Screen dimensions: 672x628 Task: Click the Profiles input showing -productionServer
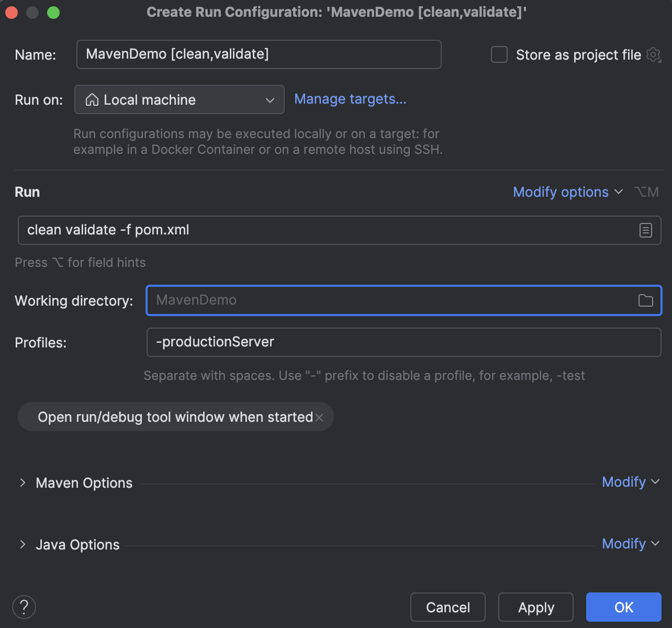point(403,342)
